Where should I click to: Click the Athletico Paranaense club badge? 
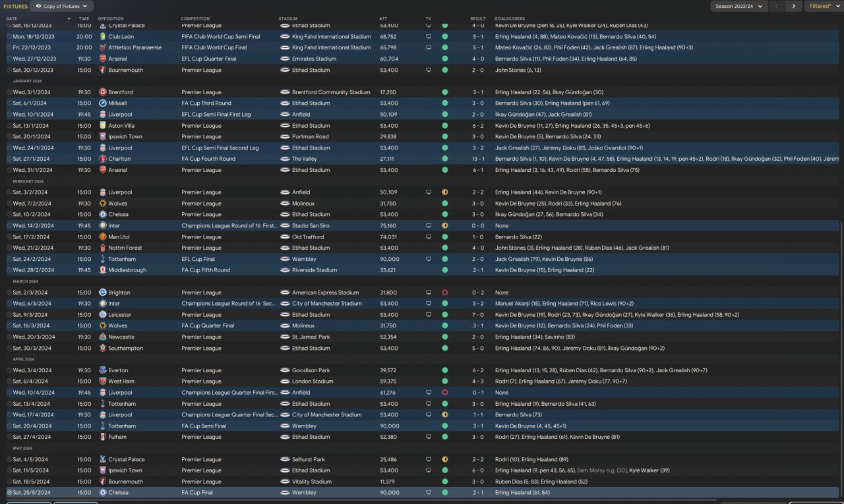tap(102, 47)
